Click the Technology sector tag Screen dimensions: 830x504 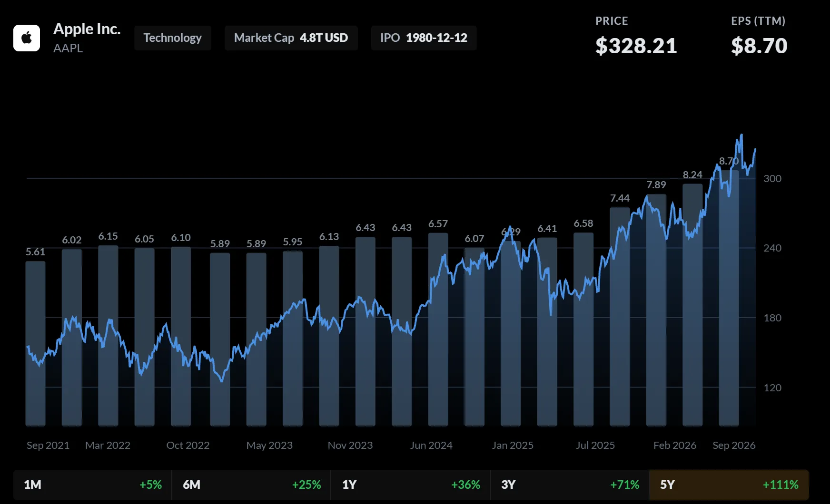tap(173, 38)
